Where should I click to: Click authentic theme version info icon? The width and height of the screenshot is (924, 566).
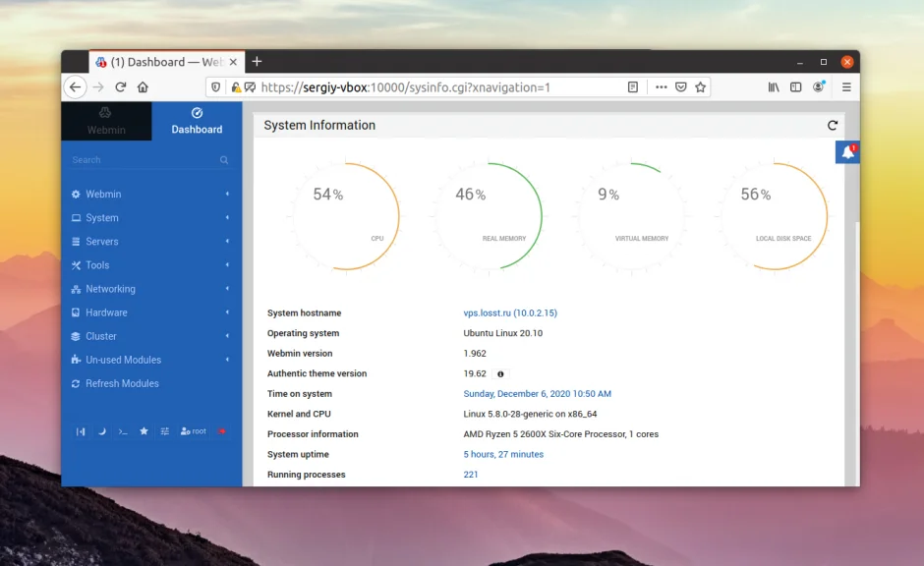point(500,374)
